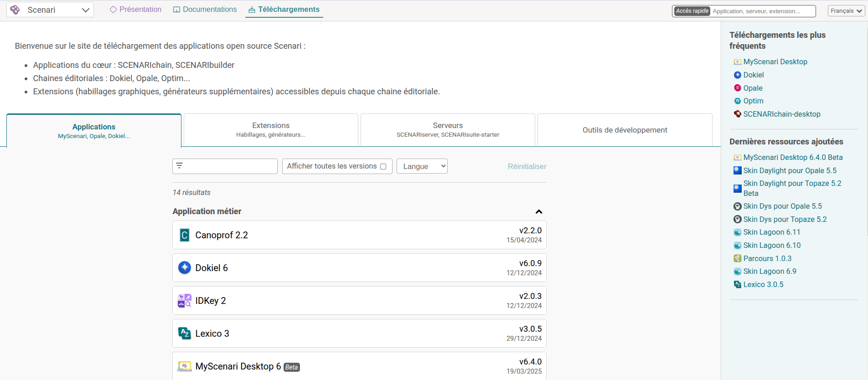Click version v2.0.3 of IDKey 2

(530, 296)
